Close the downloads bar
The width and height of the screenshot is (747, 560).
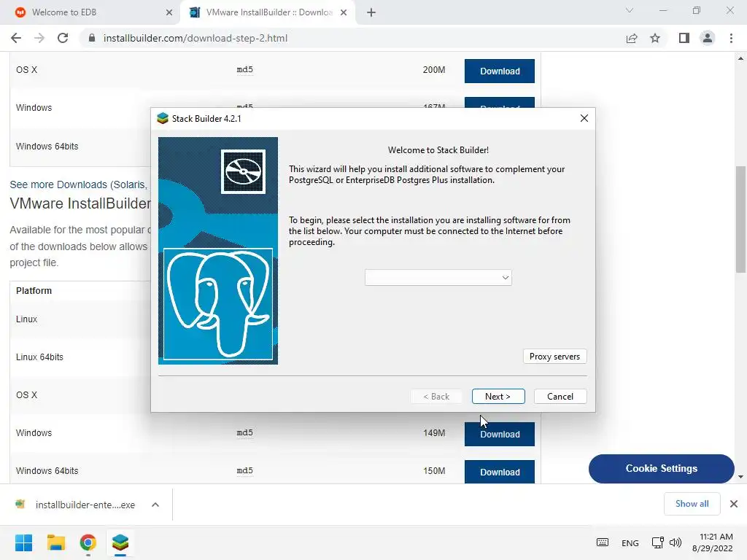734,504
